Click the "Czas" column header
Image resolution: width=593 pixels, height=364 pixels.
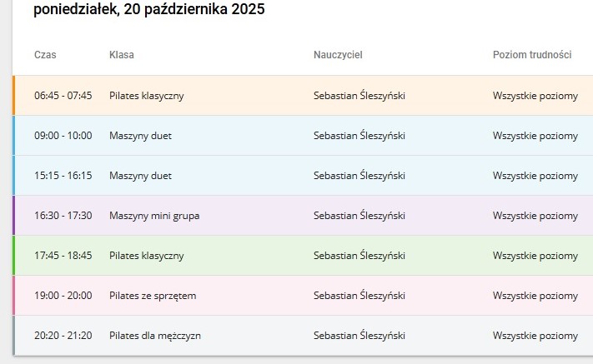[45, 55]
